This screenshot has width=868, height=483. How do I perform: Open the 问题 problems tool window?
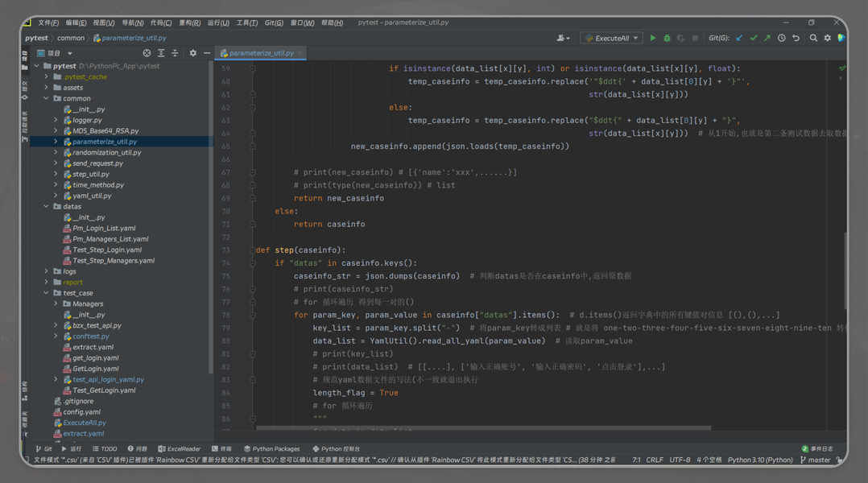tap(137, 448)
